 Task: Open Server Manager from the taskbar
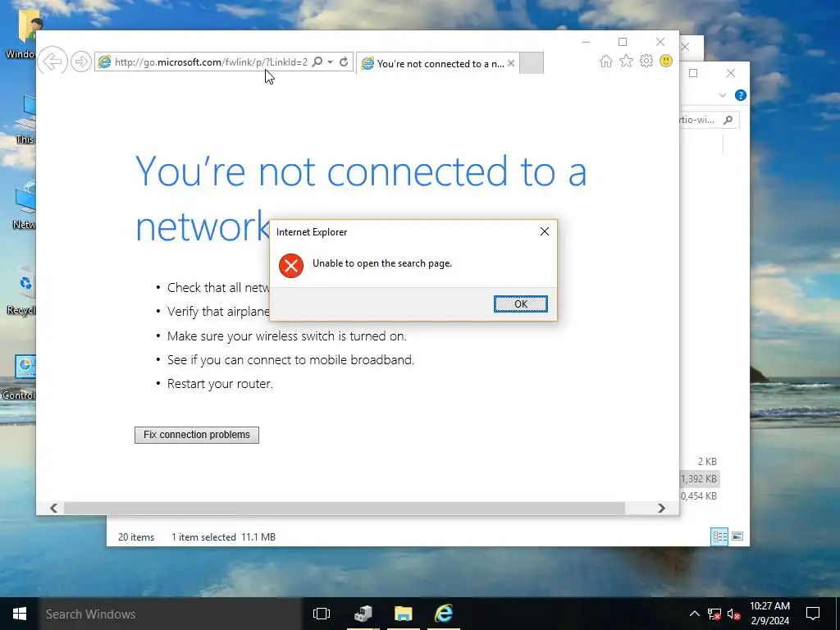pyautogui.click(x=363, y=614)
